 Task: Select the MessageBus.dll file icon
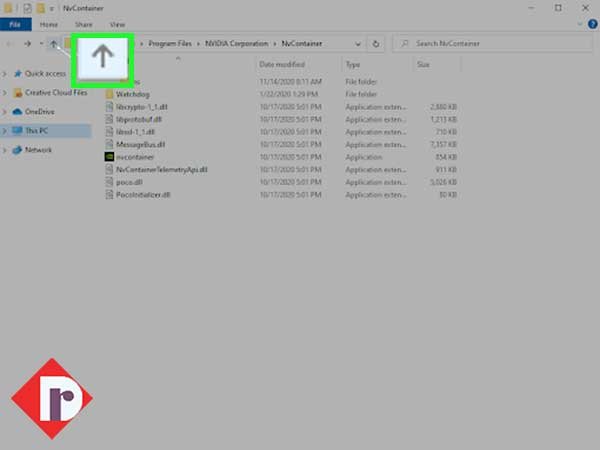tap(109, 145)
